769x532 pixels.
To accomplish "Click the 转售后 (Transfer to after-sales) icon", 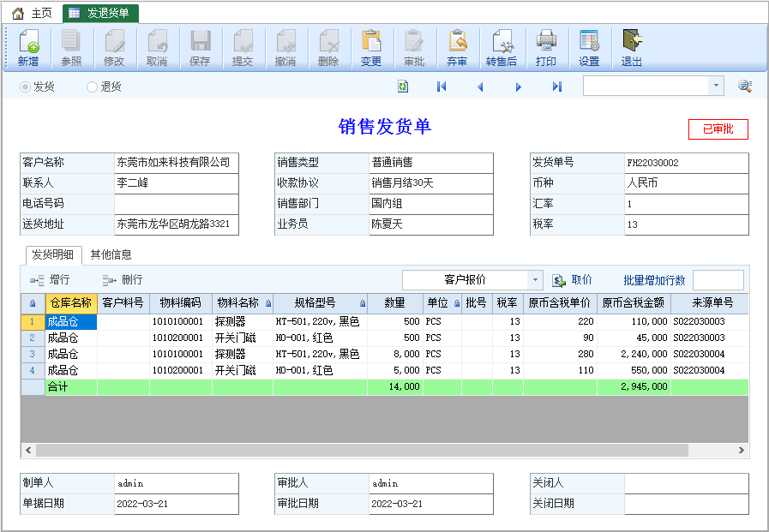I will (x=502, y=47).
